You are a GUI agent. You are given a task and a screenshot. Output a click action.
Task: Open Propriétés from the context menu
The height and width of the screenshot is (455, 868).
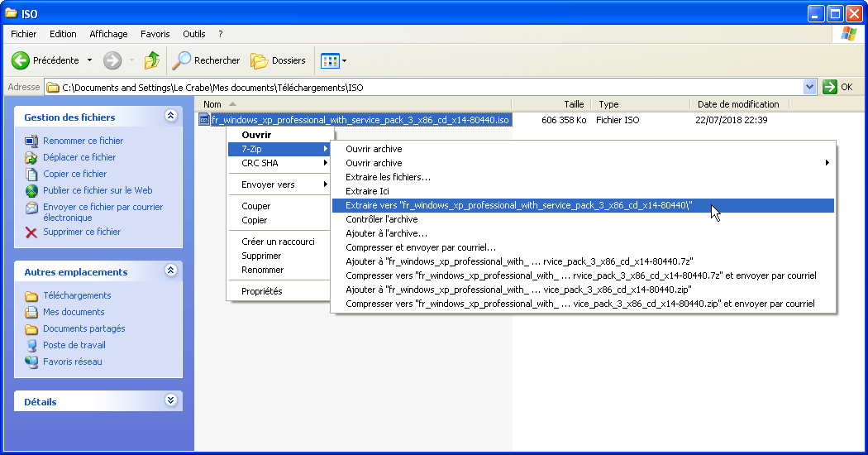pyautogui.click(x=279, y=291)
